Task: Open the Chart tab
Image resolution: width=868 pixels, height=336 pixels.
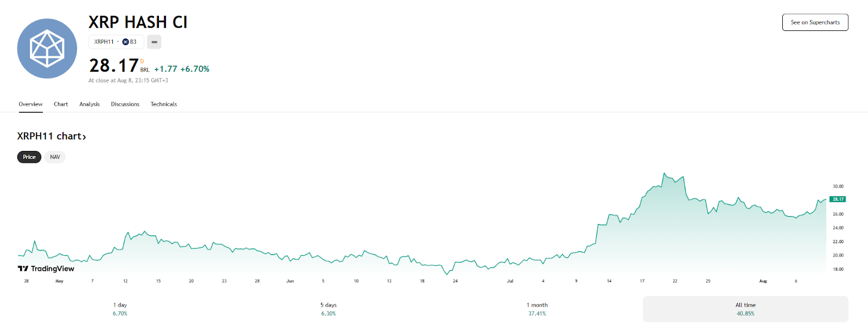Action: 61,104
